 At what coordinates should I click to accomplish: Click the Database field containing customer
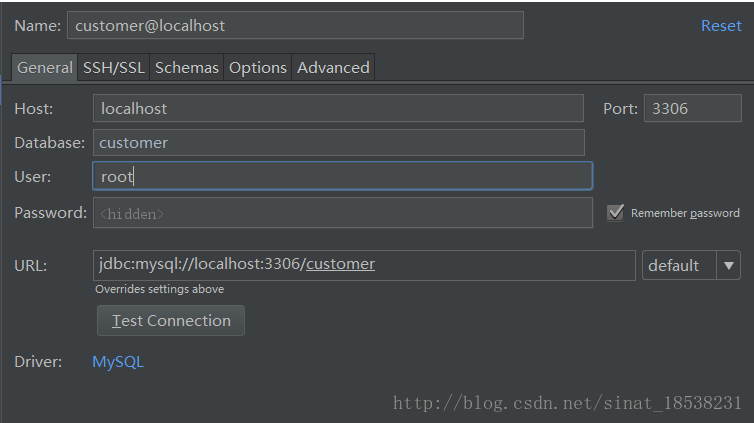339,142
